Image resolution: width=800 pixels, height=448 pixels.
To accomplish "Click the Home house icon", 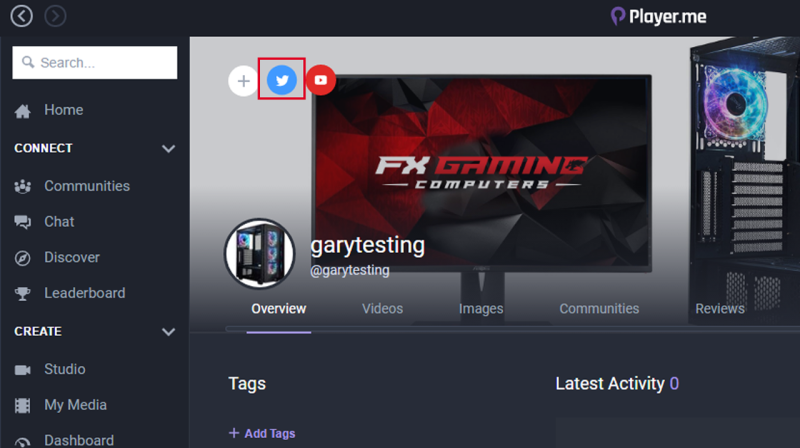I will pyautogui.click(x=22, y=111).
